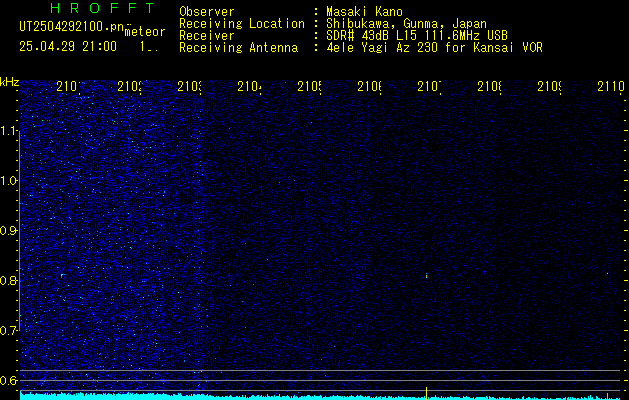Click the Receiving Location label

(242, 24)
